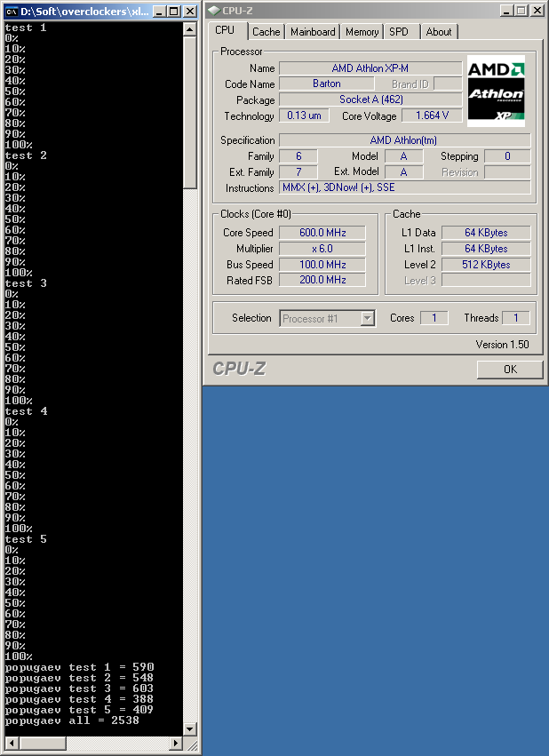The height and width of the screenshot is (756, 549).
Task: Maximize the console window
Action: [173, 11]
